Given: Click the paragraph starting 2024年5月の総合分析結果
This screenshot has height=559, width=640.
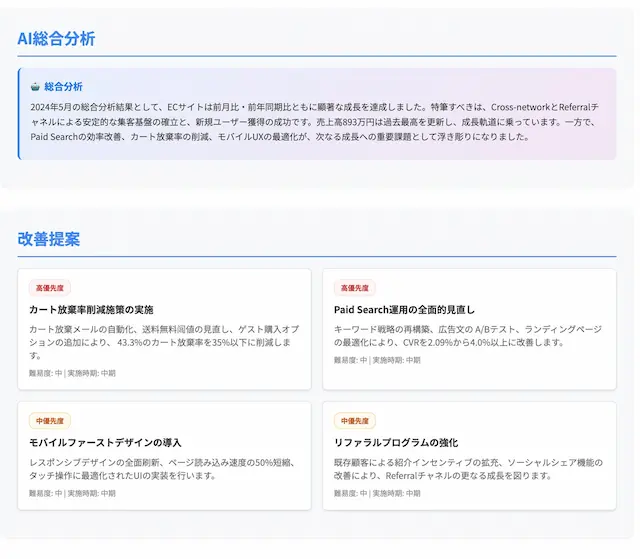Looking at the screenshot, I should [x=314, y=122].
